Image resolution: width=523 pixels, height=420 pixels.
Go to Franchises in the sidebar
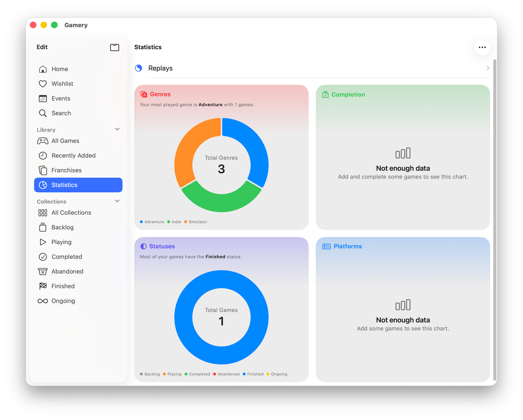[x=66, y=170]
